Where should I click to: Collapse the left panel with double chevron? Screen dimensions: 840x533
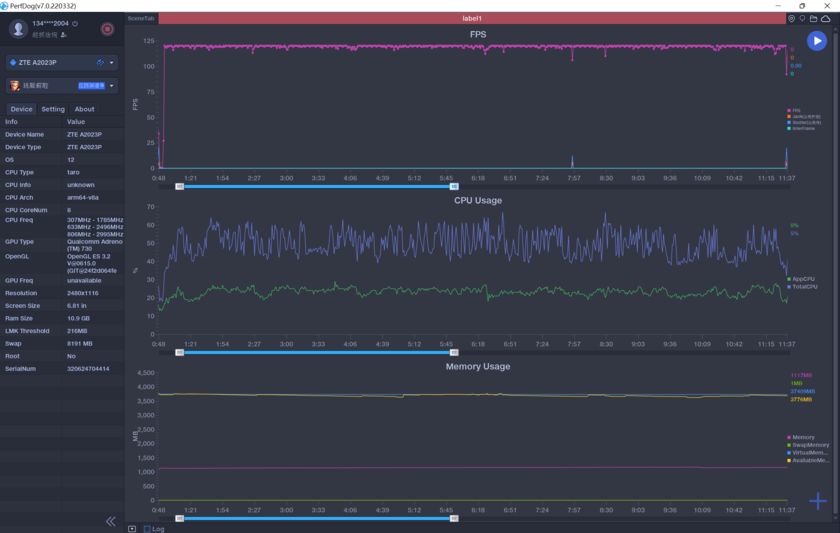tap(110, 521)
